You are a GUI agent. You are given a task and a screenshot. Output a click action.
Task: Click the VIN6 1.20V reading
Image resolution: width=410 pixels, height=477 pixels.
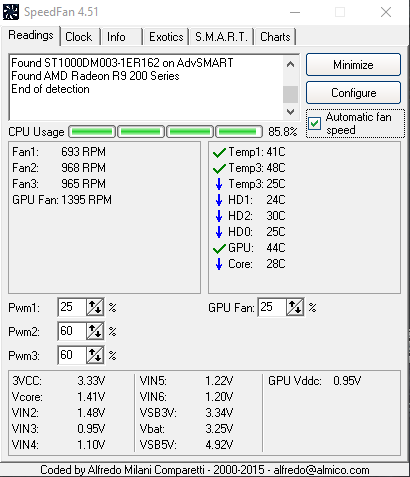coord(186,397)
